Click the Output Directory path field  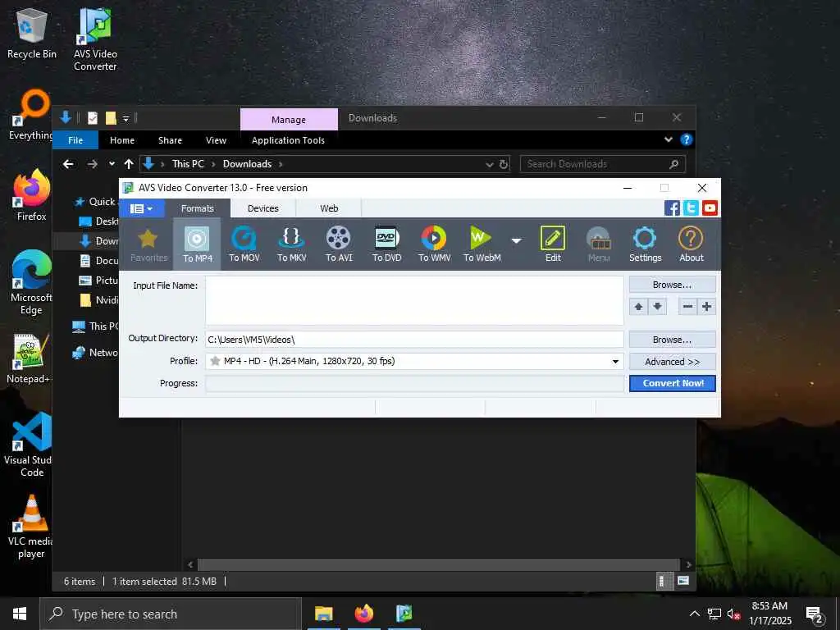pyautogui.click(x=414, y=340)
